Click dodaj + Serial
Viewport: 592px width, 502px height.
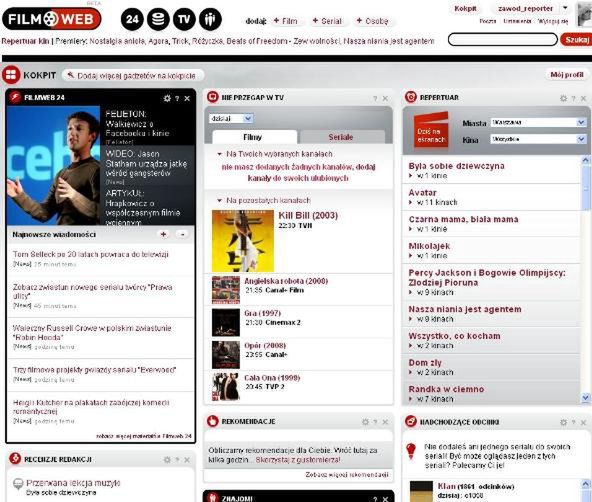pos(327,21)
